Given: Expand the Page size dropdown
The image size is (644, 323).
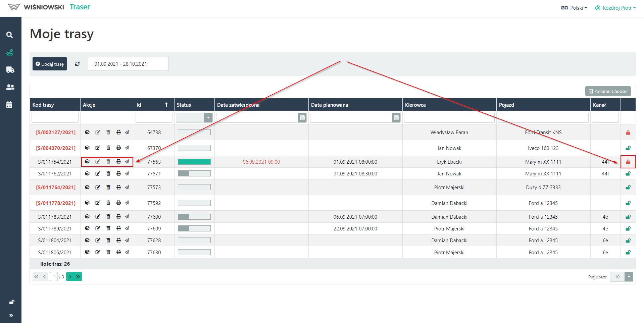Looking at the screenshot, I should point(629,277).
